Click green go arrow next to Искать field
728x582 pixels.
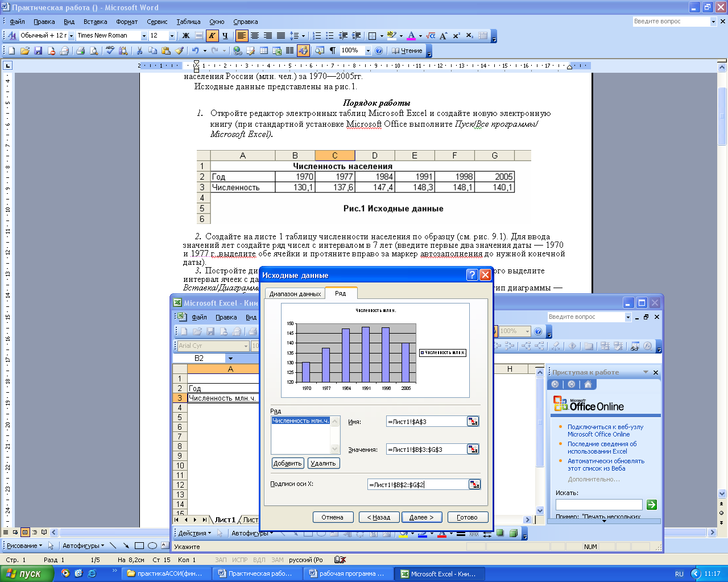click(x=652, y=505)
